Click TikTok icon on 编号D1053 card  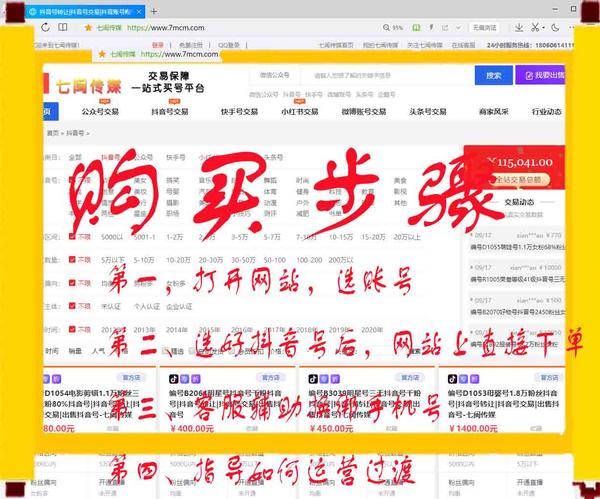(452, 379)
